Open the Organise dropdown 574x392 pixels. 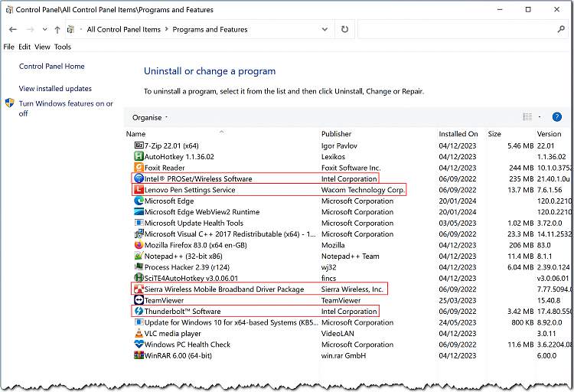point(150,117)
